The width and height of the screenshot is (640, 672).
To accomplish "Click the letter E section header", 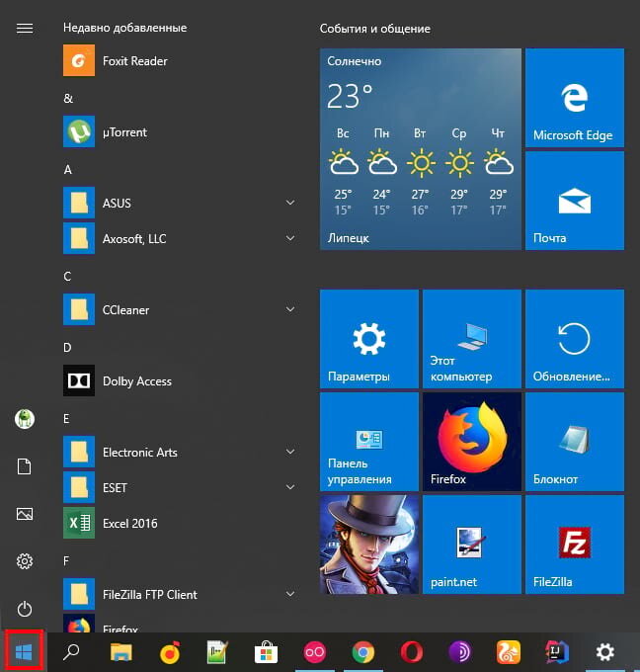I will [66, 419].
